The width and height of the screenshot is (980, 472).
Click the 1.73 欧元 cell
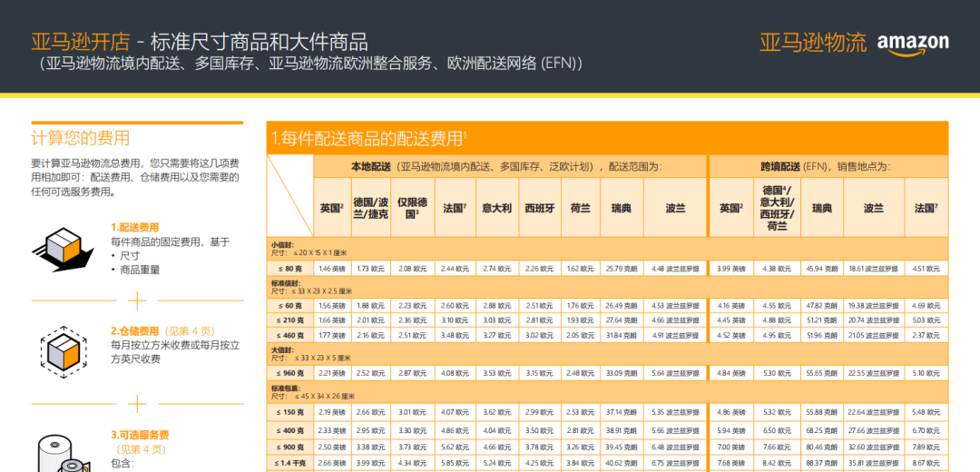coord(370,269)
